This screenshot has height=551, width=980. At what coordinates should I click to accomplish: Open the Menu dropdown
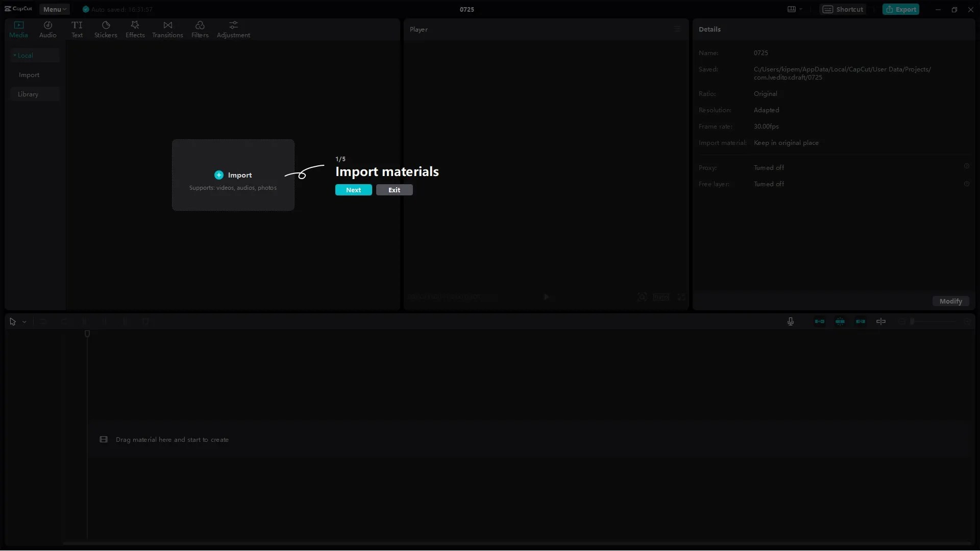54,9
